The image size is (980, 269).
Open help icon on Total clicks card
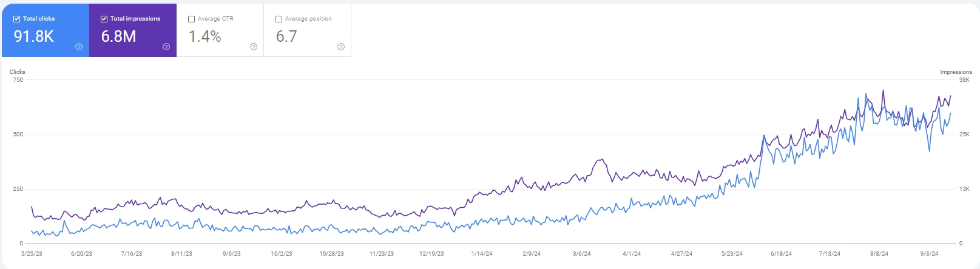pyautogui.click(x=79, y=47)
